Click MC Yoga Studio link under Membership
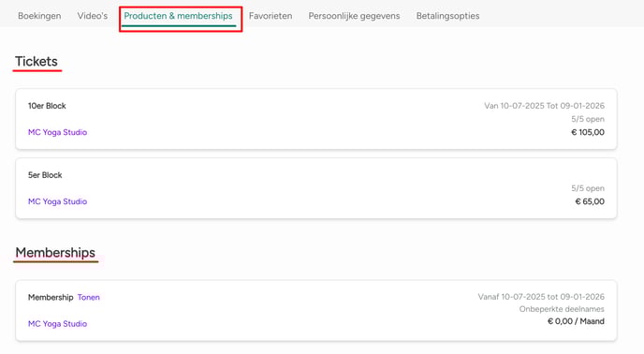Image resolution: width=644 pixels, height=354 pixels. coord(57,324)
